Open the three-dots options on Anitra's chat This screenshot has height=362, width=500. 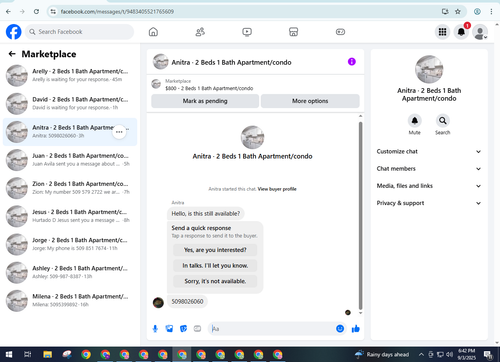click(119, 132)
